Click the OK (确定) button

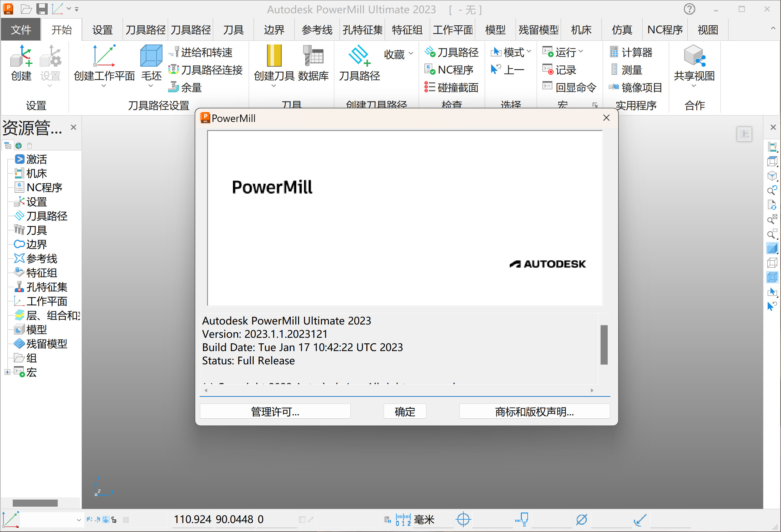pos(405,411)
